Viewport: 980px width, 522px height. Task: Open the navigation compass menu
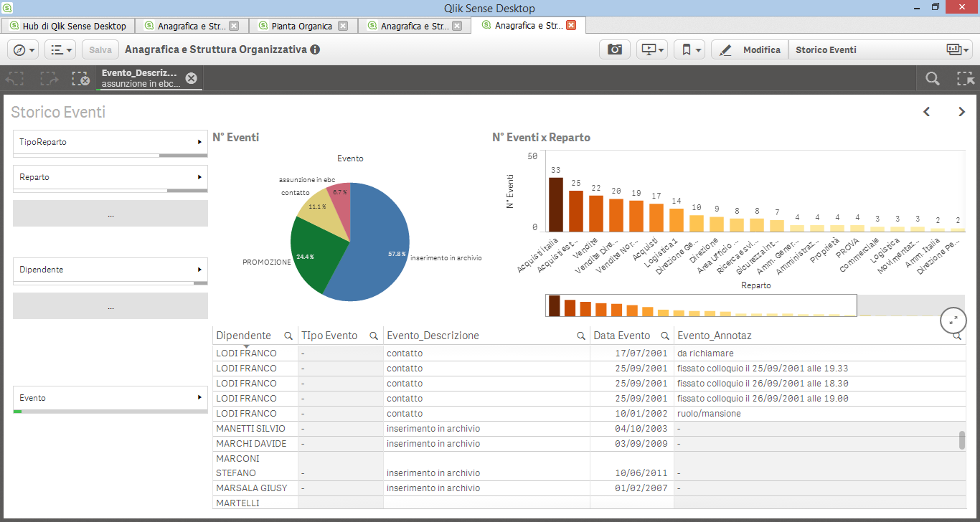pos(24,49)
